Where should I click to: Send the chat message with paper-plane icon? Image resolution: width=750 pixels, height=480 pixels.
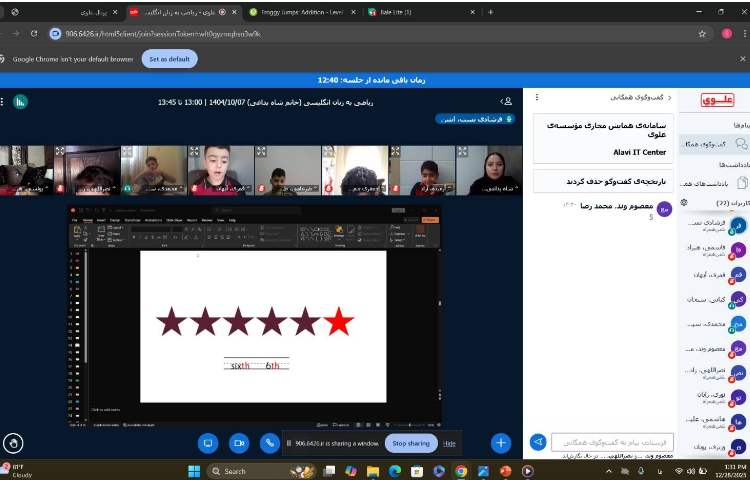coord(538,442)
